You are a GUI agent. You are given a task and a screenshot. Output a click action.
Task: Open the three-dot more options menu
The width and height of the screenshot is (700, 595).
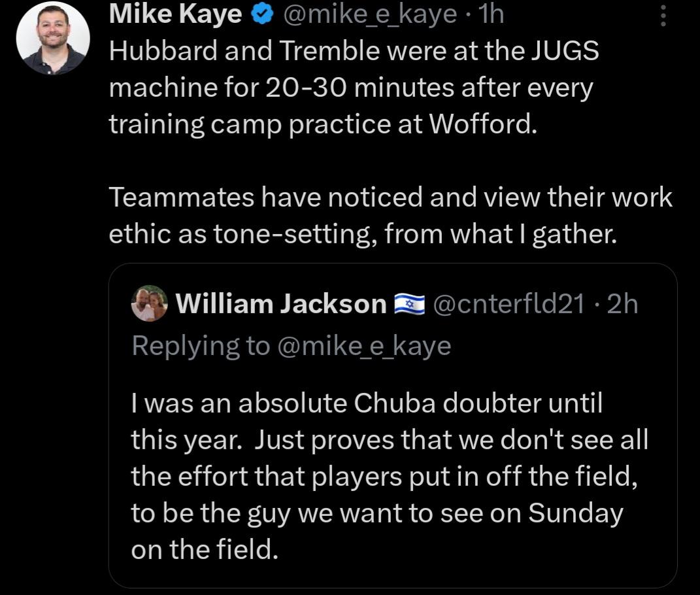coord(663,15)
